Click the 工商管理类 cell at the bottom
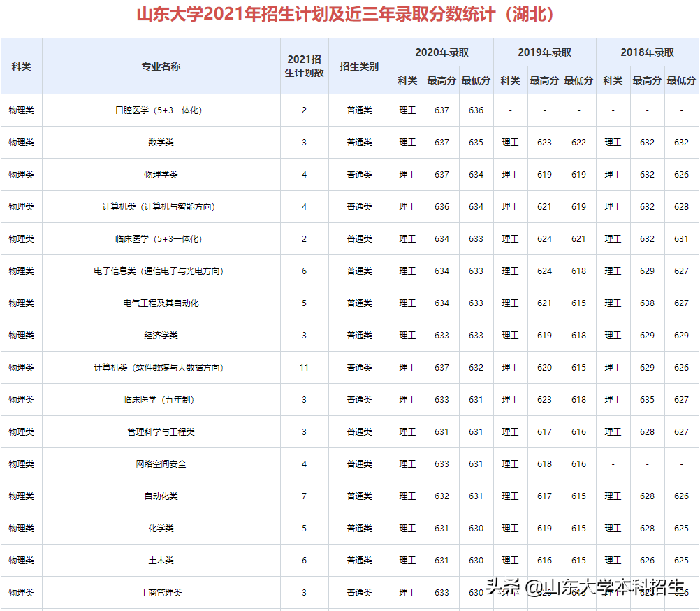Image resolution: width=700 pixels, height=611 pixels. point(159,592)
